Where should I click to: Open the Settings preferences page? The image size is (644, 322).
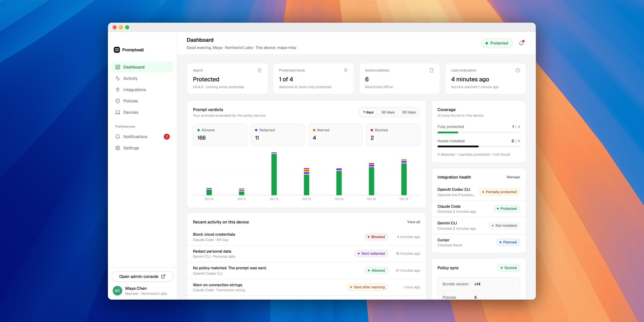click(142, 148)
